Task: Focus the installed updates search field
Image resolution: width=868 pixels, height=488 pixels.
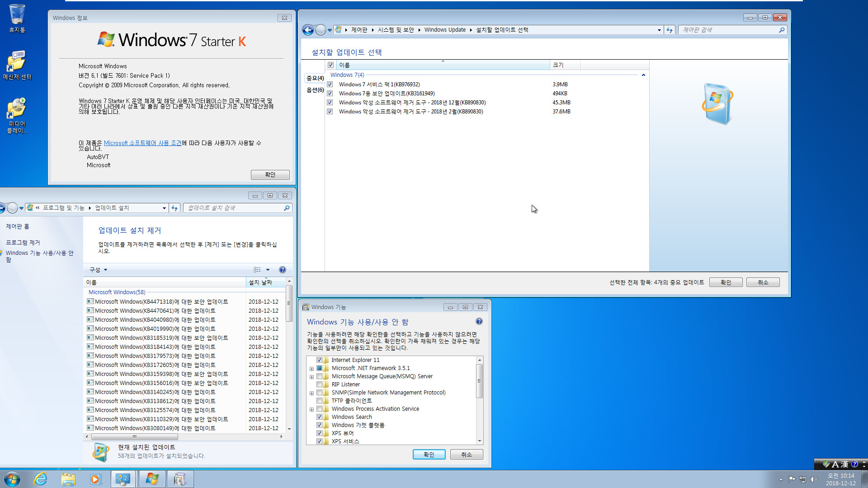Action: click(x=233, y=208)
